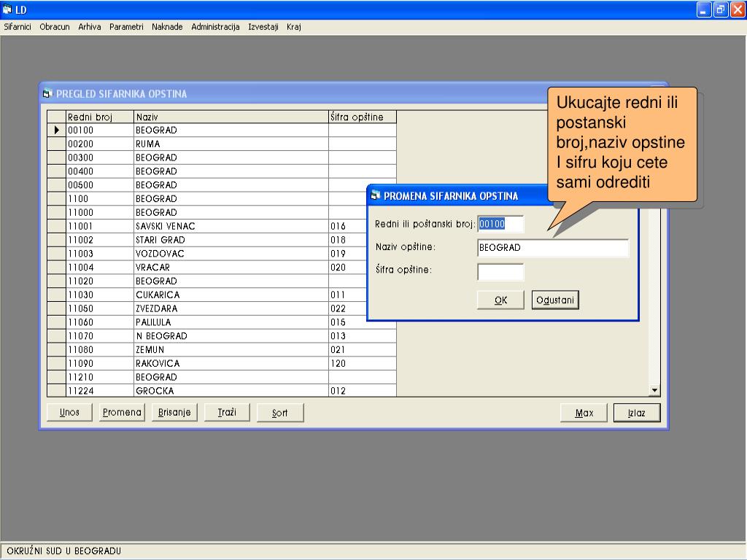
Task: Focus the Šifra opštine input field
Action: tap(500, 273)
